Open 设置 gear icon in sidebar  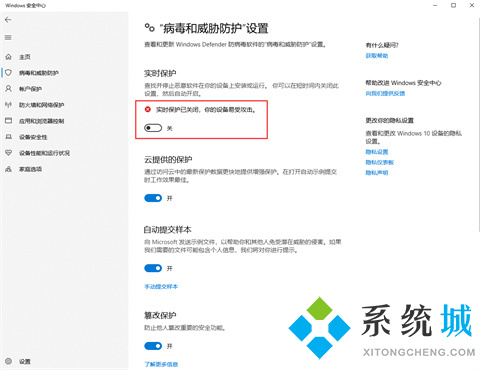[9, 361]
